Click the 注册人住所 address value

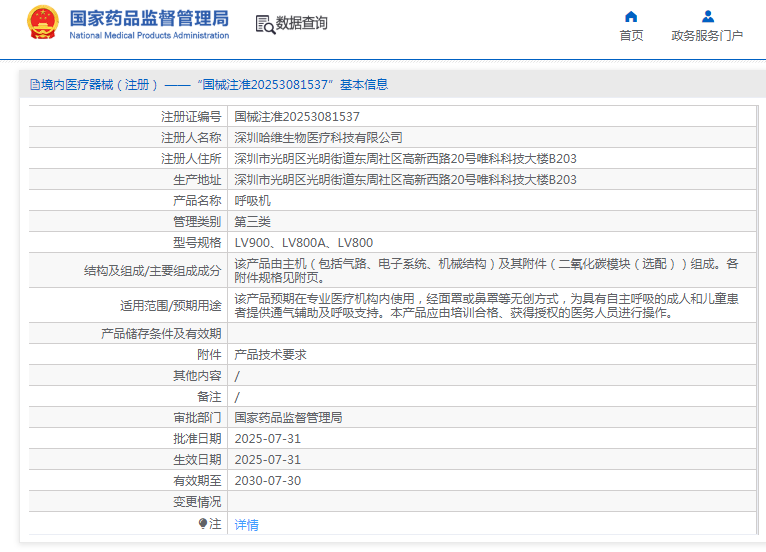coord(405,159)
